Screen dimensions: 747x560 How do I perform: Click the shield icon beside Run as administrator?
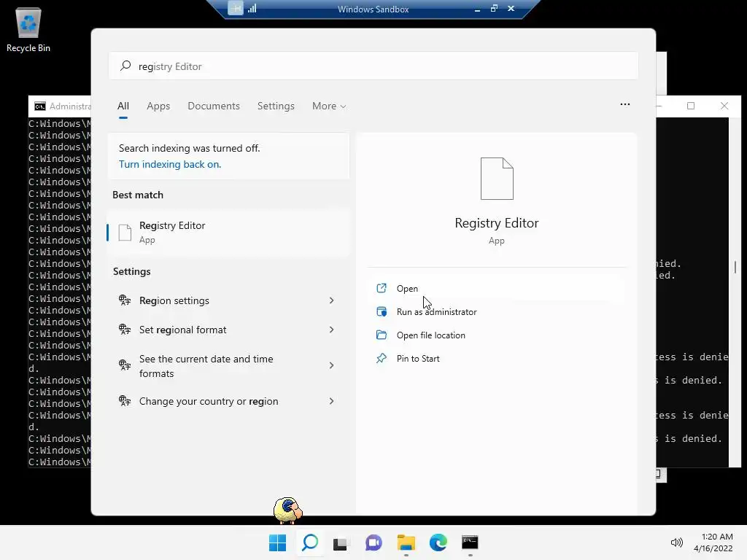(x=382, y=312)
